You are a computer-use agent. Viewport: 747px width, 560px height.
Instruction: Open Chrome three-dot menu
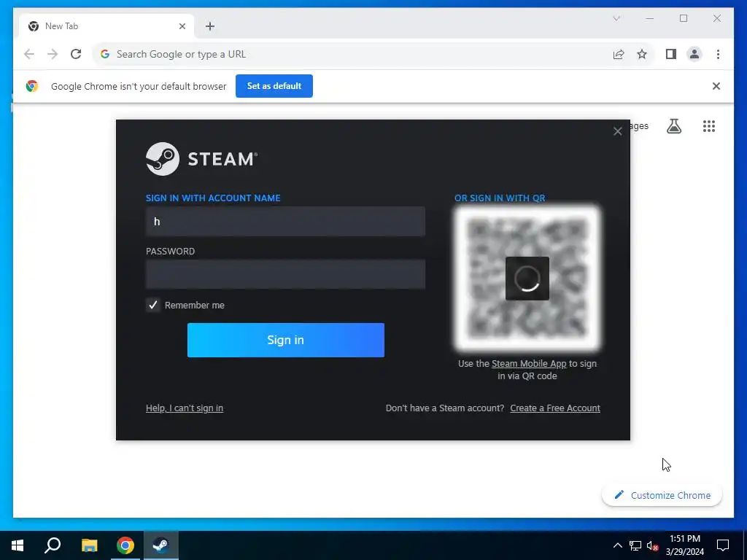718,54
